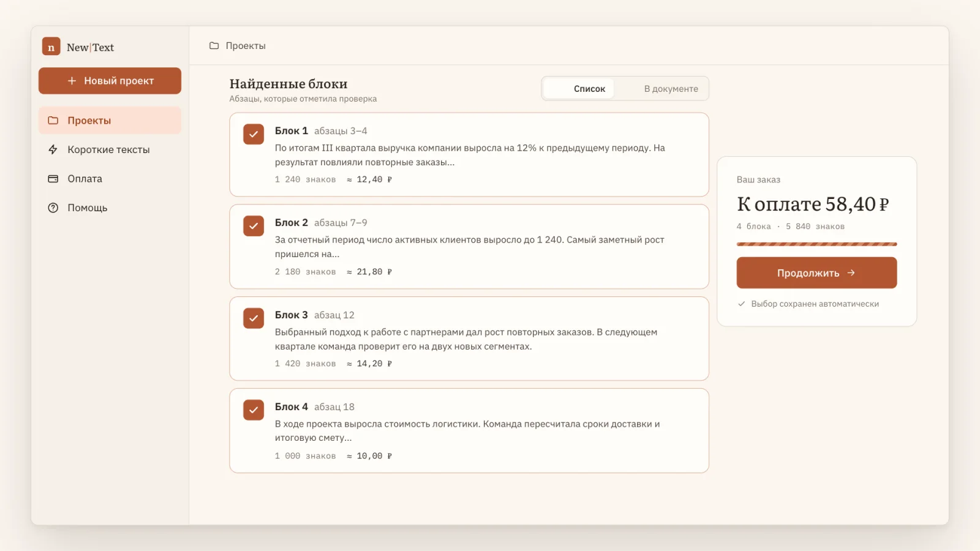
Task: Open the Помощь page
Action: [x=110, y=208]
